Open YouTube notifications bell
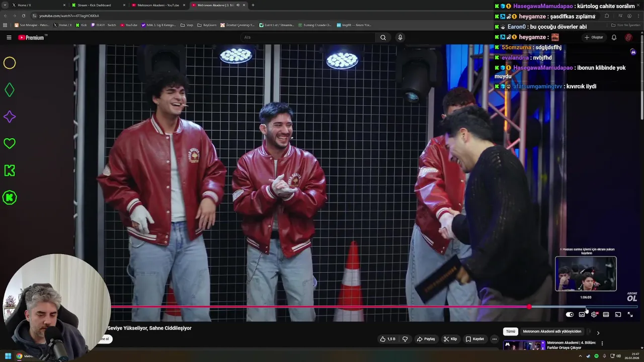The width and height of the screenshot is (644, 362). click(x=614, y=37)
